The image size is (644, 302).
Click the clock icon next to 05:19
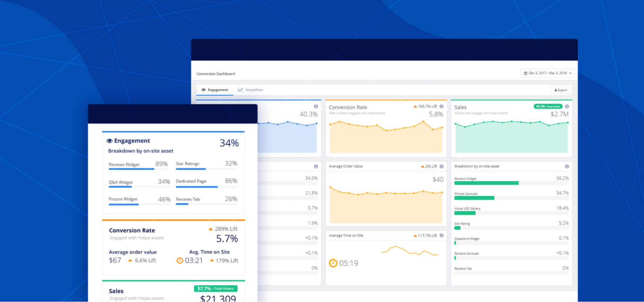332,263
